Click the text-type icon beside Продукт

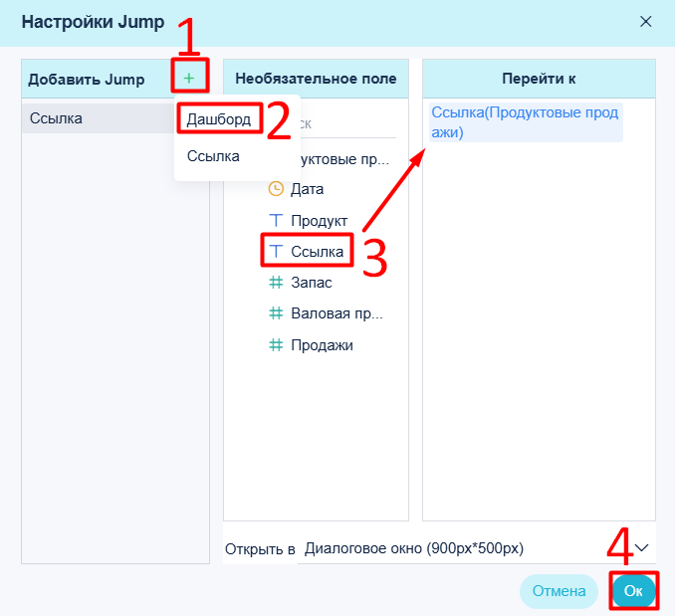pos(276,220)
